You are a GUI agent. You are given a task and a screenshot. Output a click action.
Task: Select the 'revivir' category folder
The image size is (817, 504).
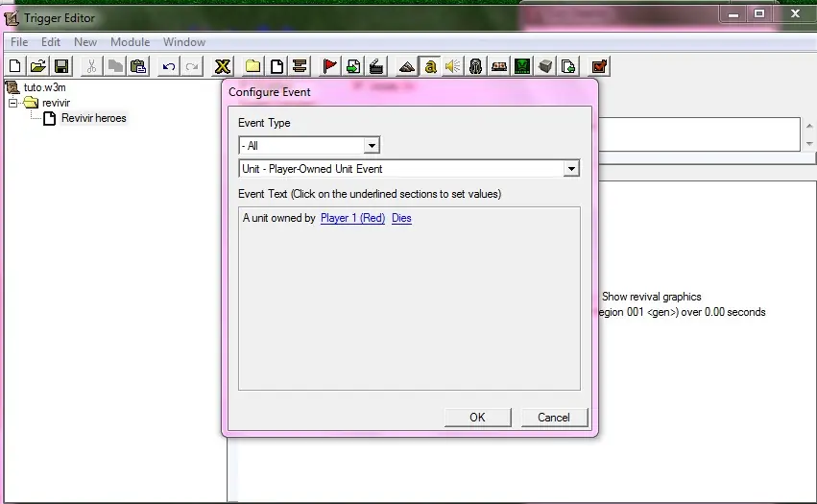[56, 103]
